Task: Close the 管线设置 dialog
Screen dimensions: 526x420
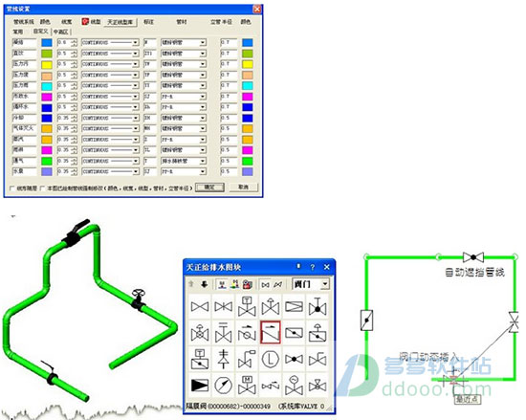Action: coord(257,9)
